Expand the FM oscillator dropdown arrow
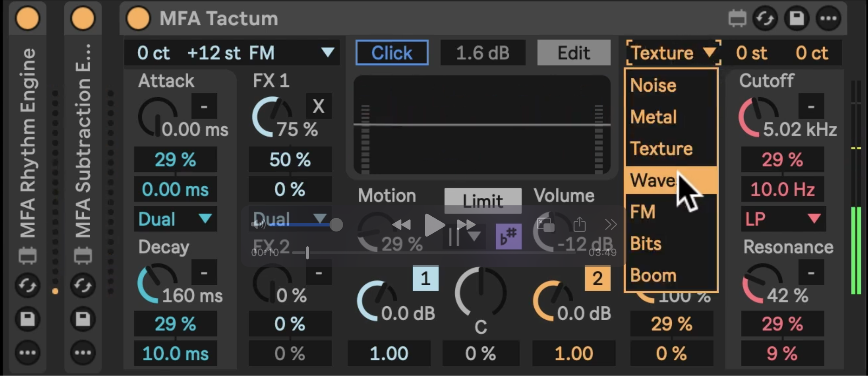Viewport: 868px width, 376px height. pyautogui.click(x=327, y=52)
